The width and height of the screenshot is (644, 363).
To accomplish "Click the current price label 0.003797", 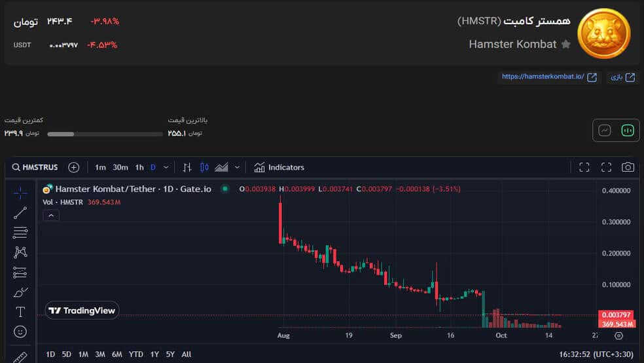I will coord(616,315).
